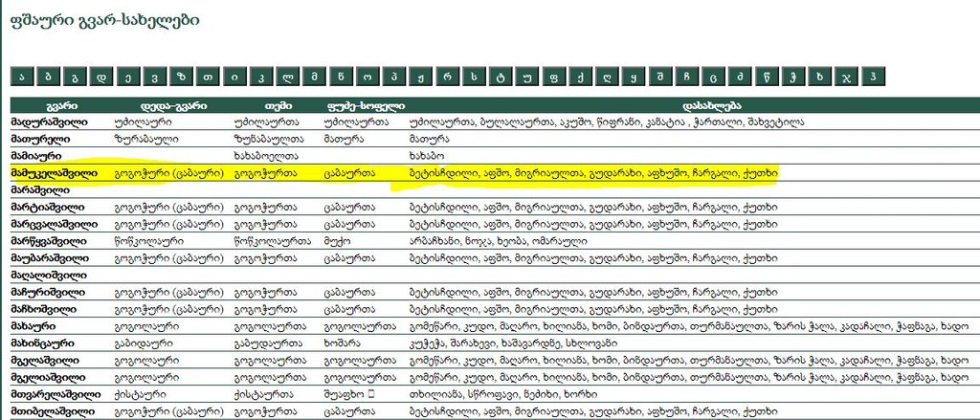Image resolution: width=980 pixels, height=420 pixels.
Task: Click ქისტაური in the მთვარელაშვილი row
Action: point(142,394)
